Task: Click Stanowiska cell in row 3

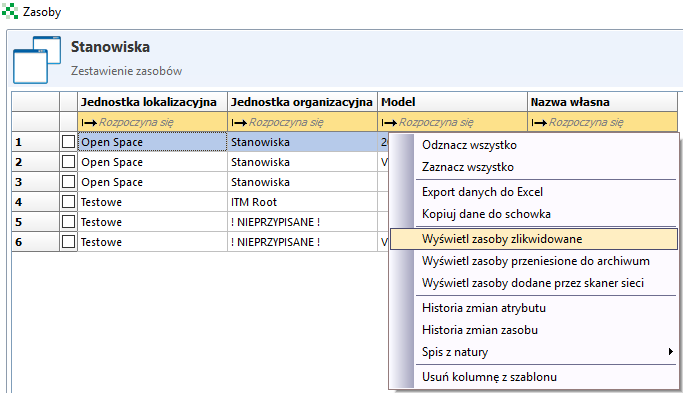Action: [x=302, y=182]
